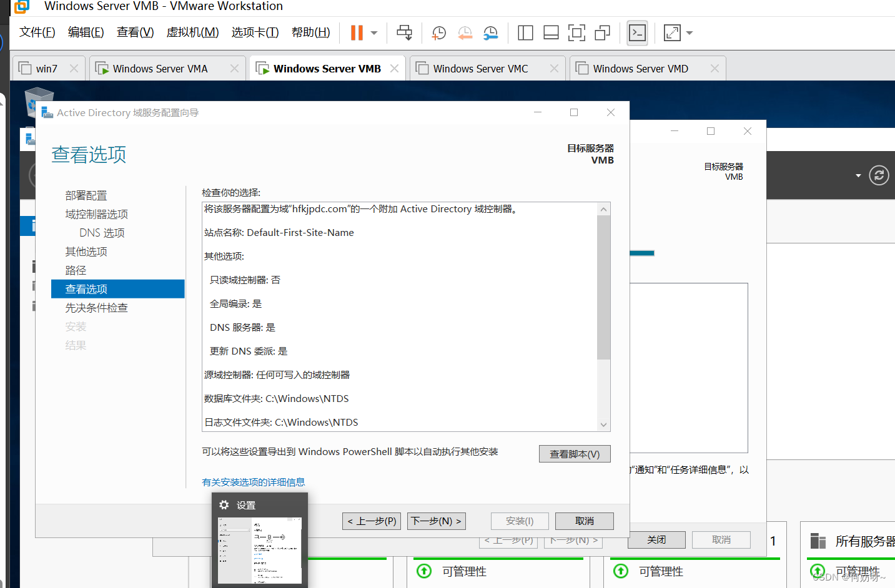
Task: Click the line 日志文件文件夹: C:\Windows\NTDS
Action: 281,423
